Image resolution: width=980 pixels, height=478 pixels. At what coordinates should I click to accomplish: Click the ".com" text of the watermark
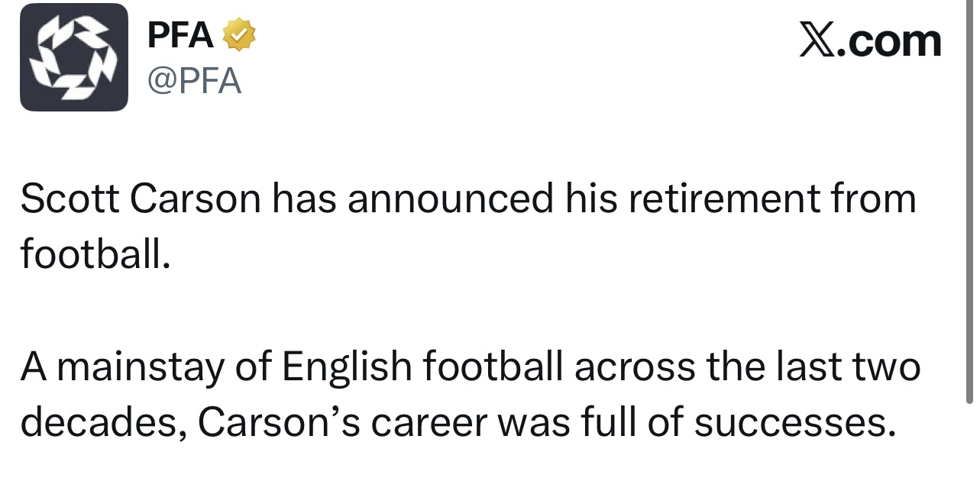pos(888,41)
